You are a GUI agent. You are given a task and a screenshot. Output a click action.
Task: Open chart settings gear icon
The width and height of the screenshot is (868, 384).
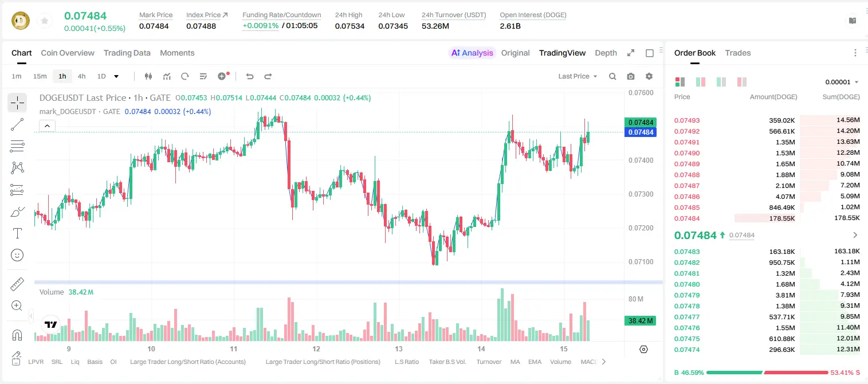649,76
